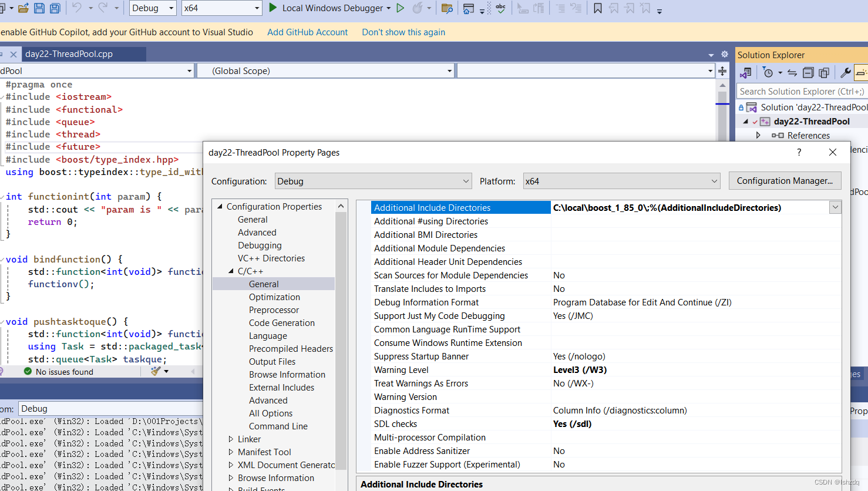Click the Add GitHub Account link
Screen dimensions: 868x491
tap(307, 32)
